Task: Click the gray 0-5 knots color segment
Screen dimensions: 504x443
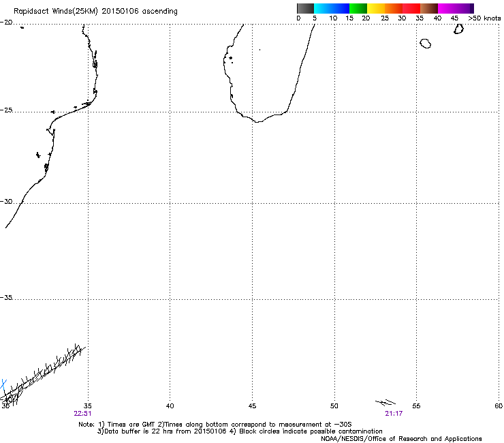Action: tap(305, 8)
